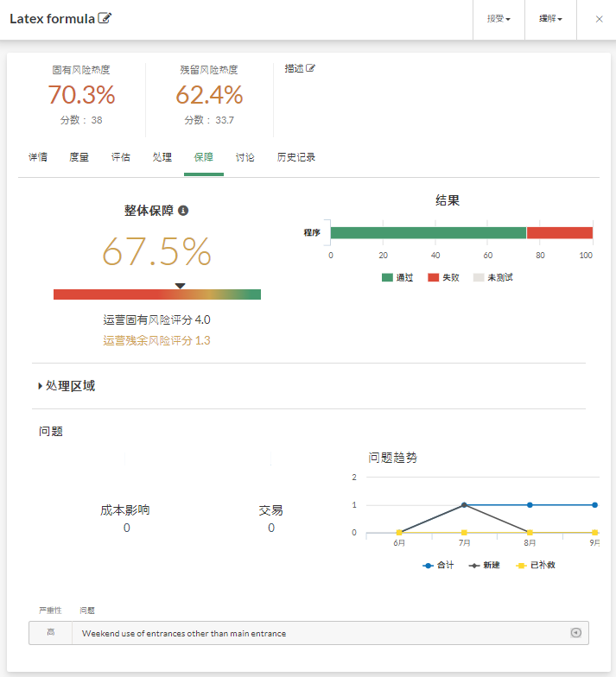Click the 7月 peak point on the trend chart

point(464,505)
